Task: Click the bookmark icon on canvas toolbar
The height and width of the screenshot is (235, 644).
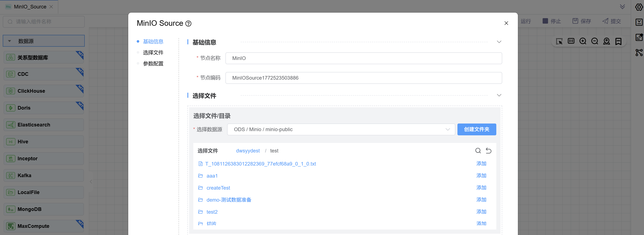Action: (x=618, y=41)
